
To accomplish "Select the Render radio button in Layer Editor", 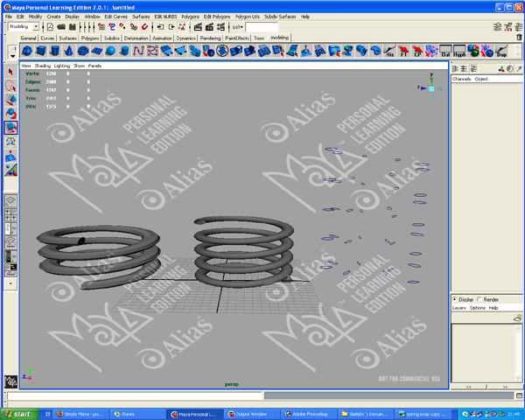I will coord(479,299).
